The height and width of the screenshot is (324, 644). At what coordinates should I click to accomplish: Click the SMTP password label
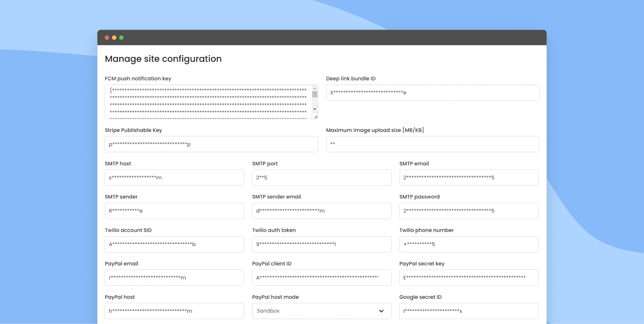pos(419,197)
